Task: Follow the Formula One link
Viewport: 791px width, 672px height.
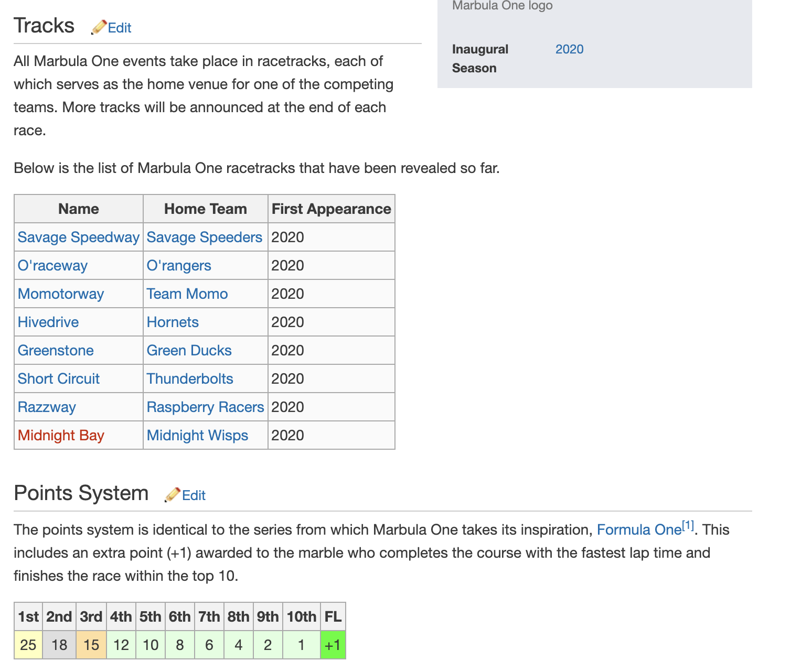Action: (639, 529)
